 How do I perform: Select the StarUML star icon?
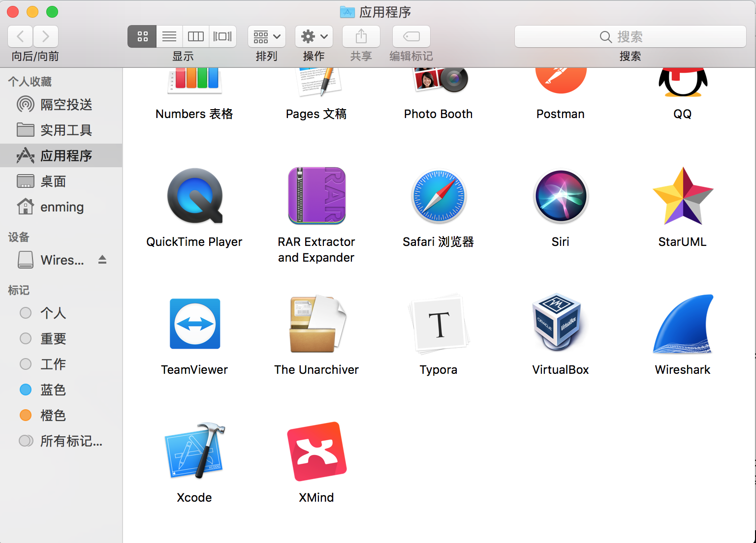click(x=683, y=196)
